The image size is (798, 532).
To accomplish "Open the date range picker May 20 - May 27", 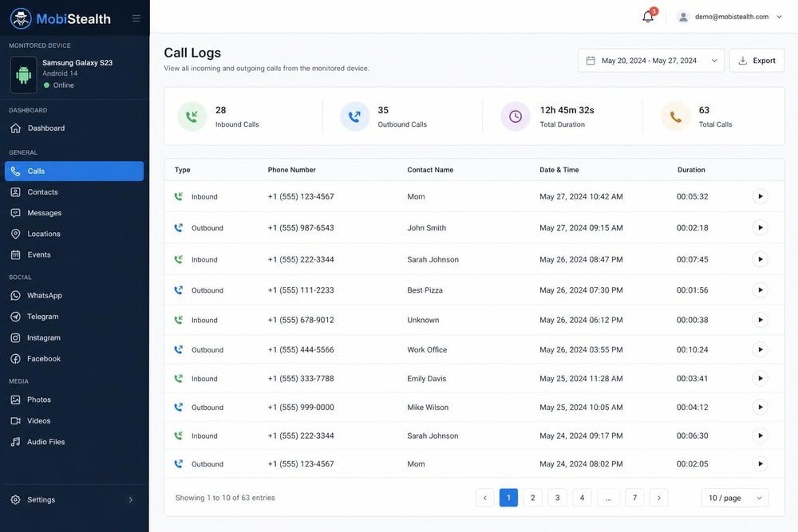I will click(651, 61).
